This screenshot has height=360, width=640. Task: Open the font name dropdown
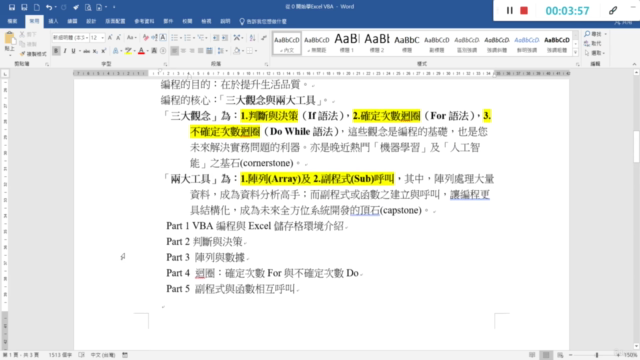point(87,38)
